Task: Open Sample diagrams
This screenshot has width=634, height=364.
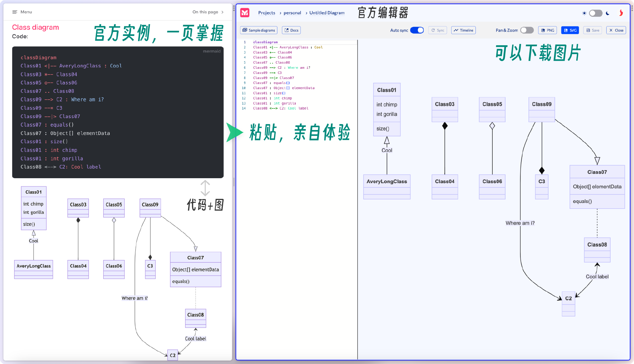Action: (x=259, y=30)
